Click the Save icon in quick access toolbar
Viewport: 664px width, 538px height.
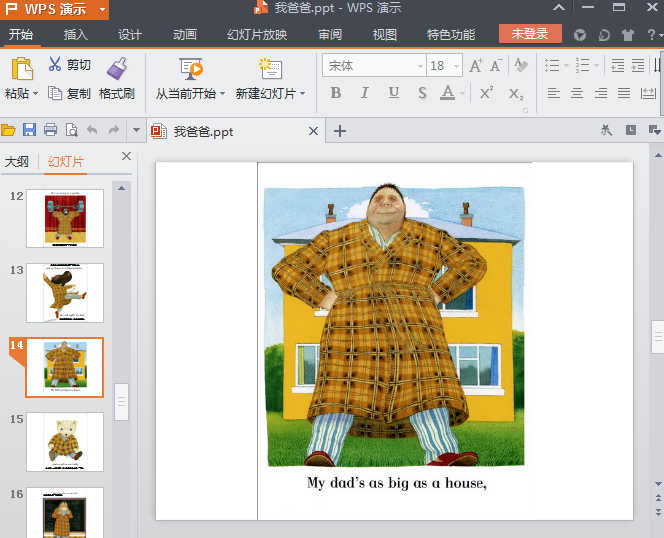(29, 130)
